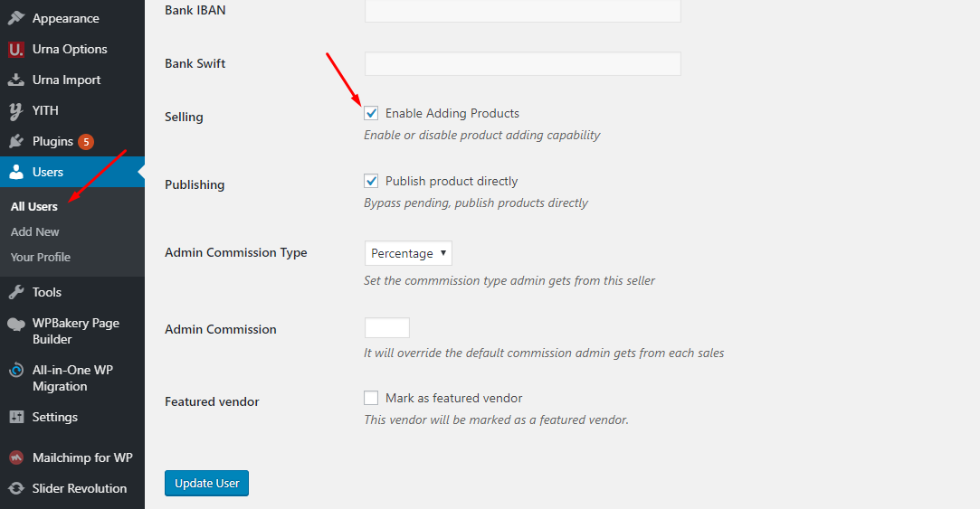Click the Featured vendor row label
The height and width of the screenshot is (509, 980).
pos(212,401)
